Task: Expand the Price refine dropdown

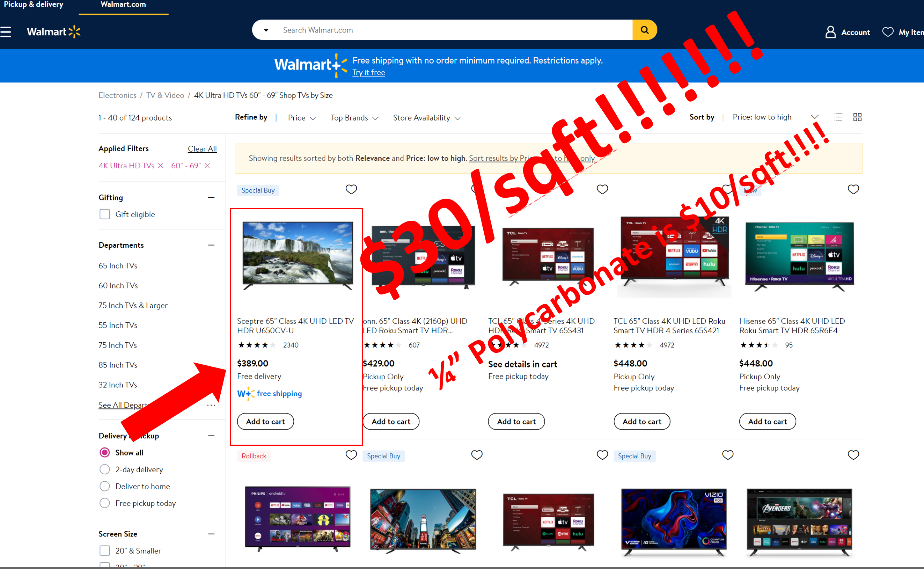Action: point(302,118)
